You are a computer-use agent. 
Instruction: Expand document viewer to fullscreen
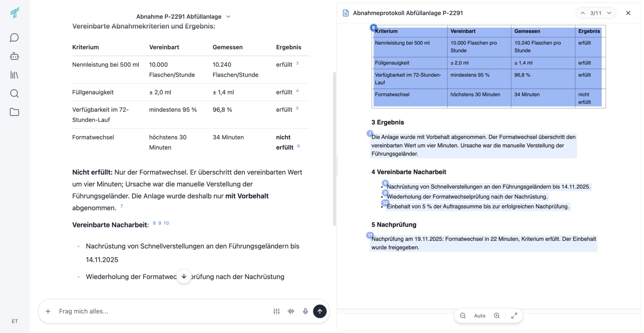[x=514, y=316]
